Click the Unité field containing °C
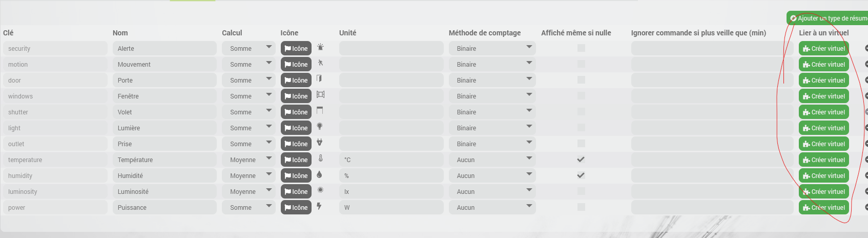The height and width of the screenshot is (238, 868). (391, 160)
